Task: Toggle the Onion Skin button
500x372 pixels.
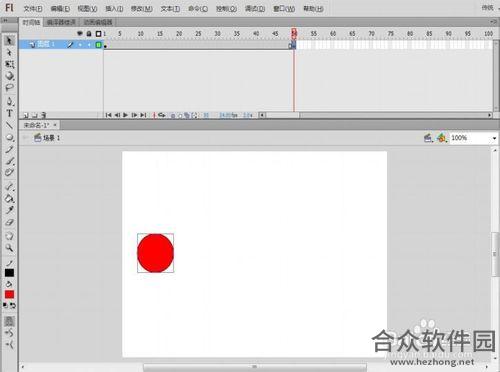Action: [x=173, y=115]
